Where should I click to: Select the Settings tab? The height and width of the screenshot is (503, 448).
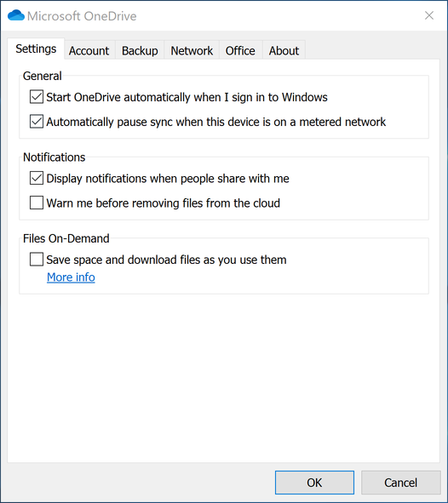pos(36,49)
